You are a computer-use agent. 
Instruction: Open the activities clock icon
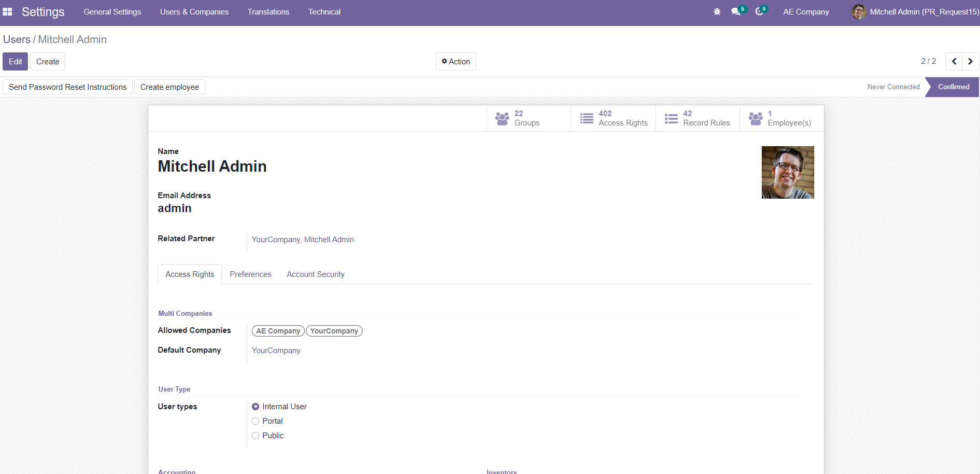759,11
